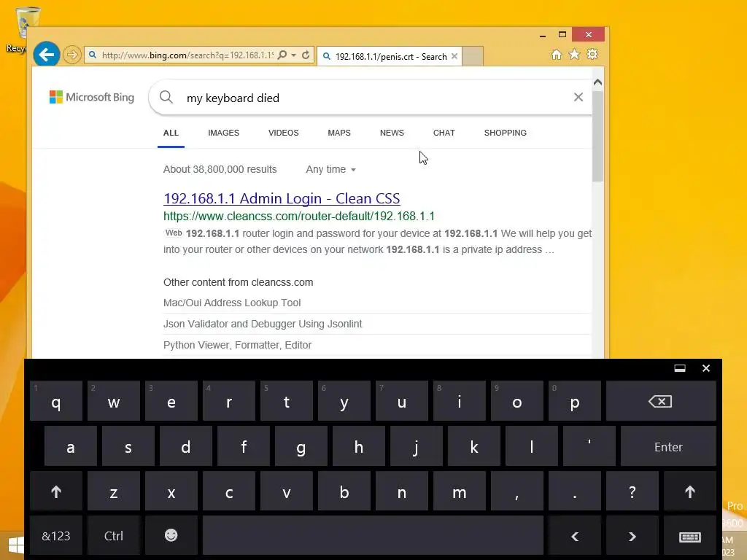Click the Bing search magnifier icon

coord(166,97)
